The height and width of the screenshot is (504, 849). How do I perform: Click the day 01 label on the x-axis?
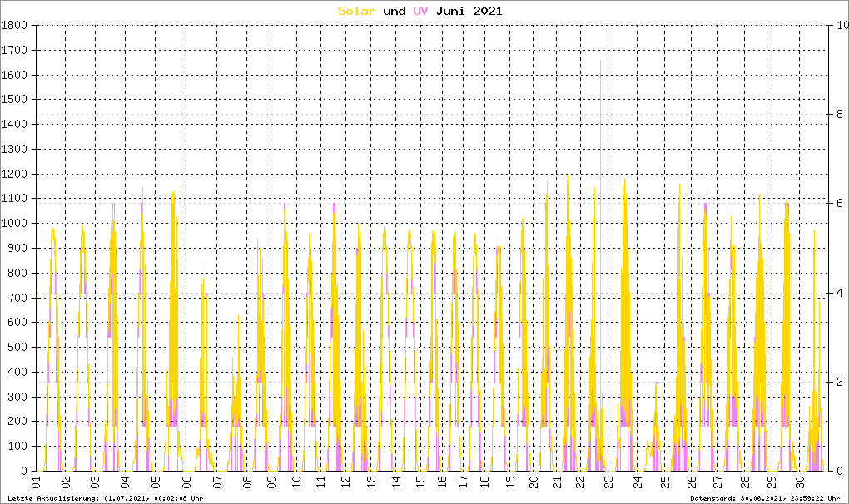click(36, 482)
